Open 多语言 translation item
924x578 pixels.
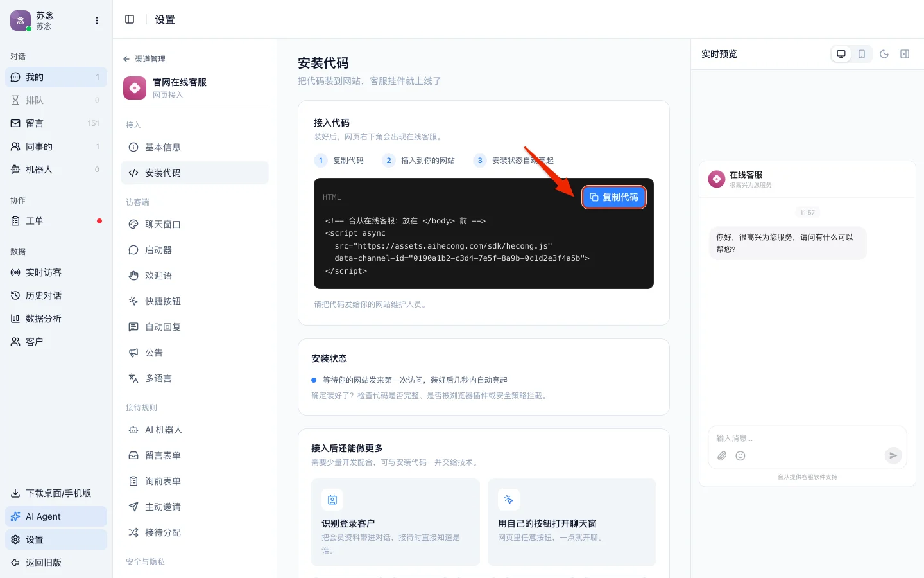pyautogui.click(x=194, y=378)
